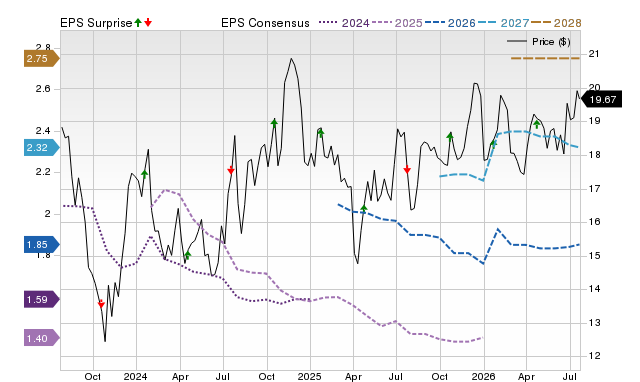Click the green surprise arrow after Apr 2025
The height and width of the screenshot is (382, 640).
364,209
